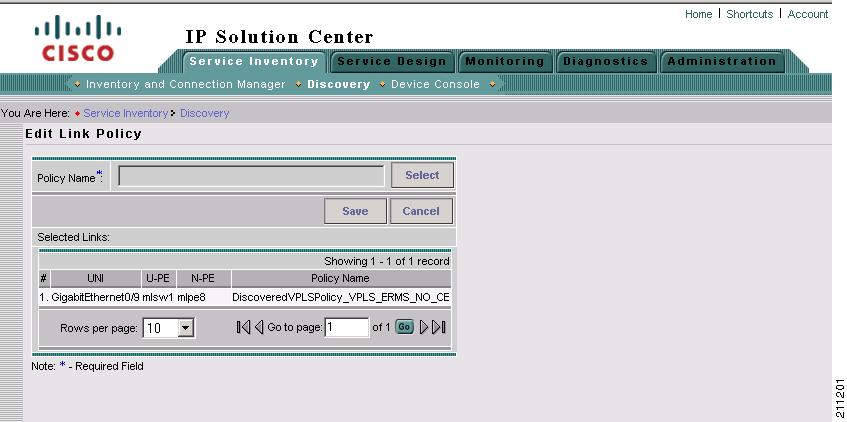Click the Go to page number field
Viewport: 847px width, 422px height.
(347, 327)
